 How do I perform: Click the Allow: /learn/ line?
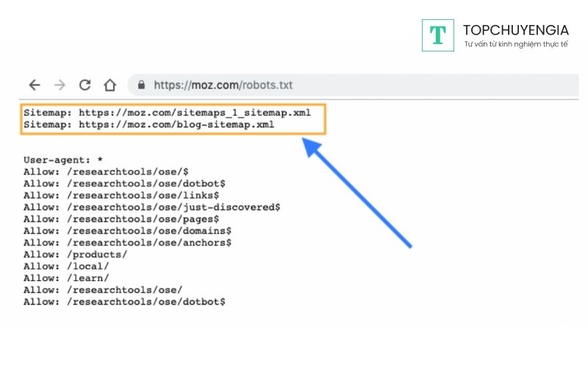tap(66, 277)
